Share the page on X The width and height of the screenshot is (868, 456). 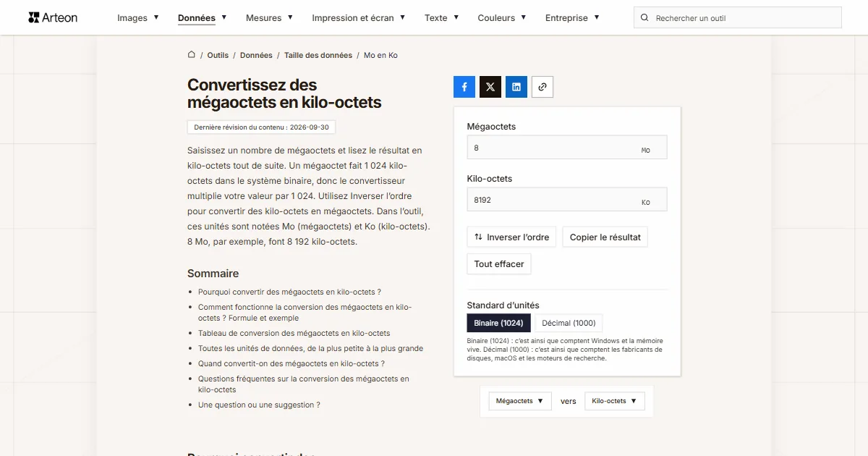pyautogui.click(x=490, y=87)
